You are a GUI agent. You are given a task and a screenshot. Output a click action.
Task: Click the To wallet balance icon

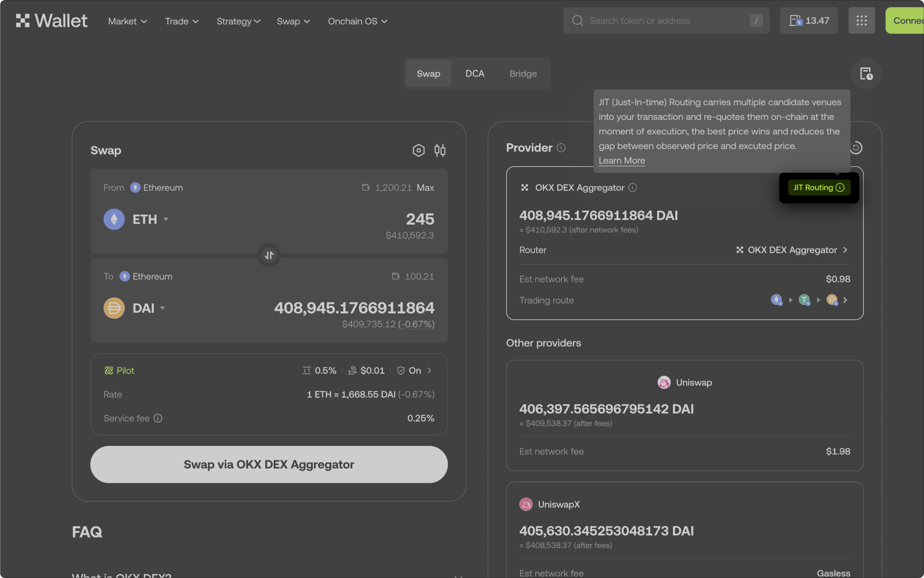[395, 276]
